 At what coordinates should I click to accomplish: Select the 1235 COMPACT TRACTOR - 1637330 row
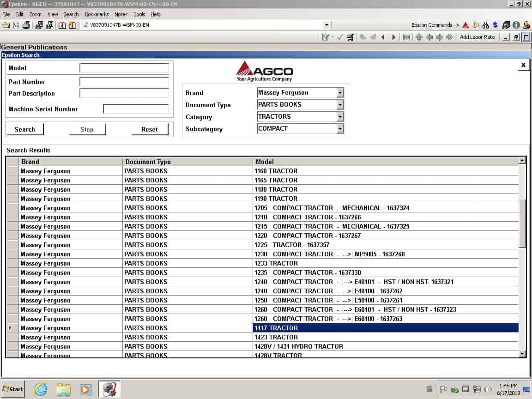pos(263,272)
